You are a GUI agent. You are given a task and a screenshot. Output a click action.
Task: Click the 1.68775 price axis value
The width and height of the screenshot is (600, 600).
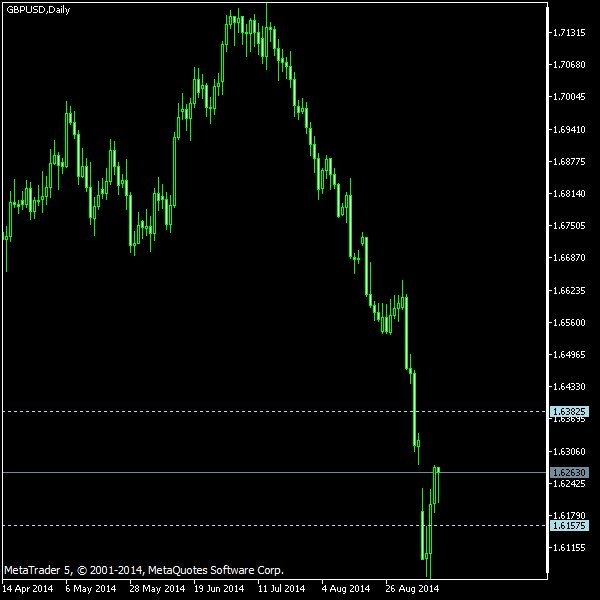569,162
